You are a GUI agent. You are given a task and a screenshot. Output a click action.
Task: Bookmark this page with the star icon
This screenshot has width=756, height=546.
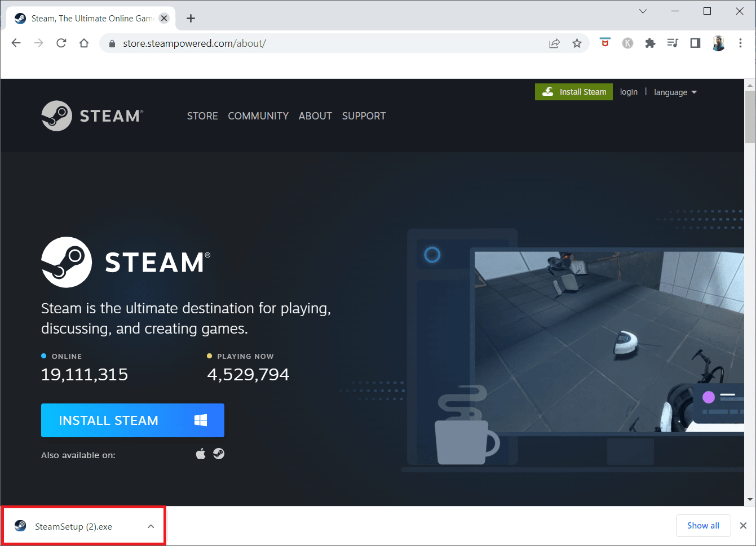[577, 43]
